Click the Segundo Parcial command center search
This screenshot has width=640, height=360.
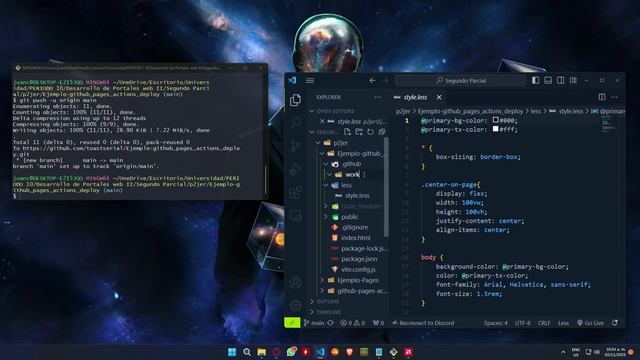coord(461,80)
